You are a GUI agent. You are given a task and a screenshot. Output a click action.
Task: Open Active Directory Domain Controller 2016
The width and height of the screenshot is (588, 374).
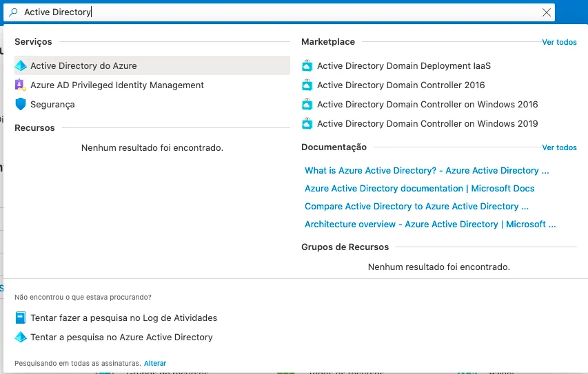[x=401, y=85]
